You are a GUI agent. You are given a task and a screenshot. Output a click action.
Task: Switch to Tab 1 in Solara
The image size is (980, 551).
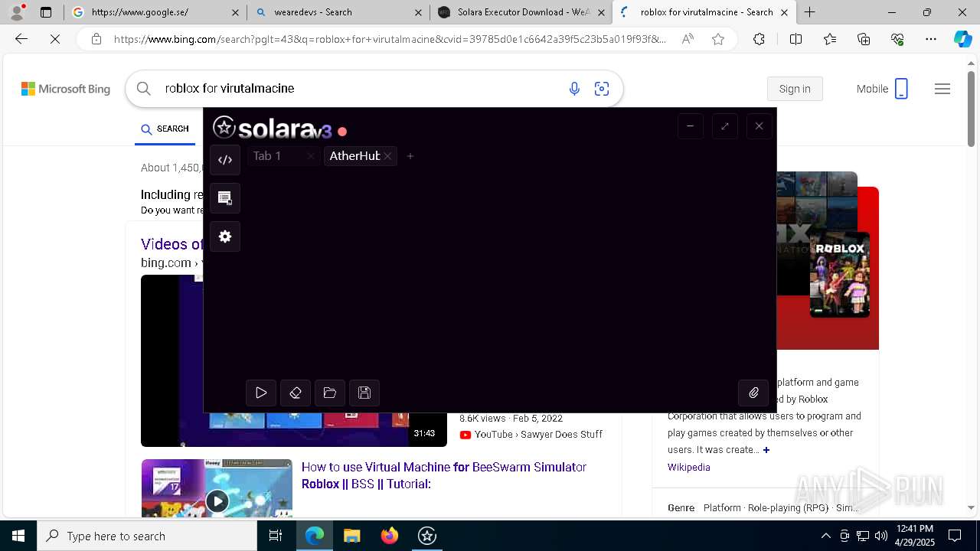pos(267,156)
